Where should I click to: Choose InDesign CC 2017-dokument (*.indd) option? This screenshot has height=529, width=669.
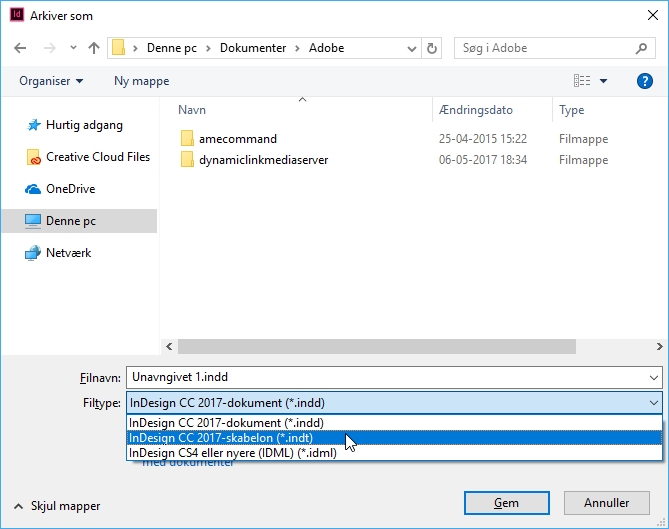[x=394, y=423]
